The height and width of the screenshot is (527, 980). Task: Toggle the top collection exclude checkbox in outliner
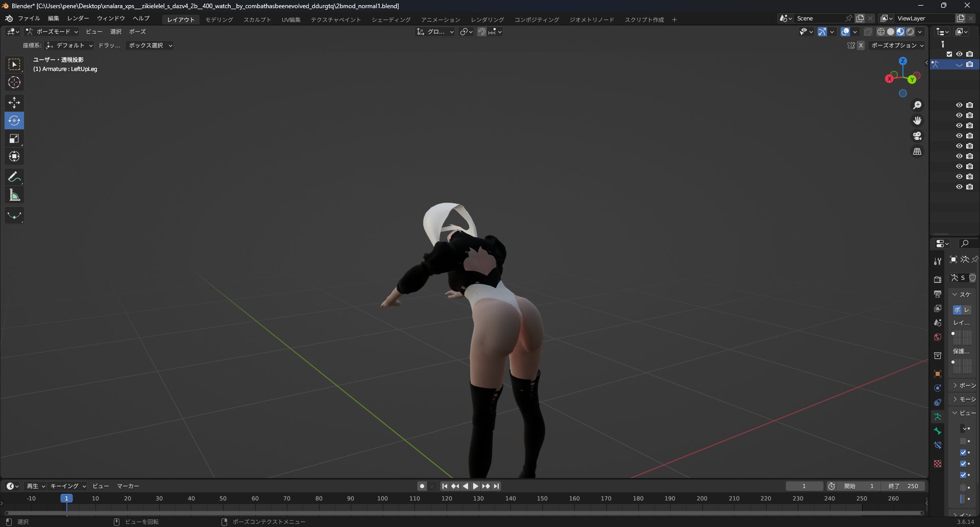click(949, 54)
